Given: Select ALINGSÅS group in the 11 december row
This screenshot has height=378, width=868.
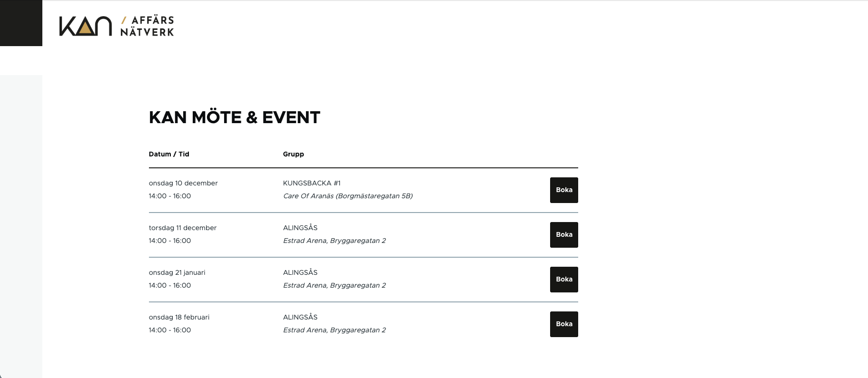Looking at the screenshot, I should coord(300,228).
